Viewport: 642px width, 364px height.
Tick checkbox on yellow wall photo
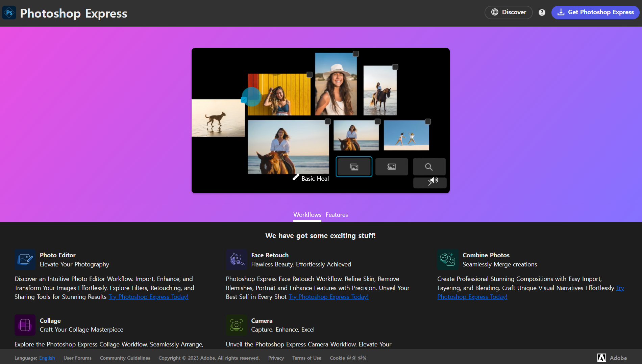point(310,75)
